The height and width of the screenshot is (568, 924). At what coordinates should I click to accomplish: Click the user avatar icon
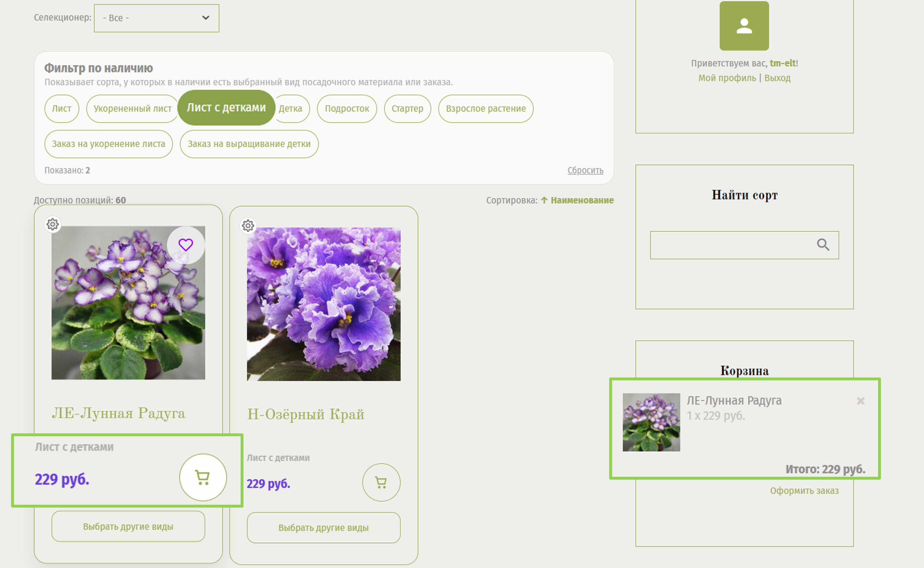[744, 26]
